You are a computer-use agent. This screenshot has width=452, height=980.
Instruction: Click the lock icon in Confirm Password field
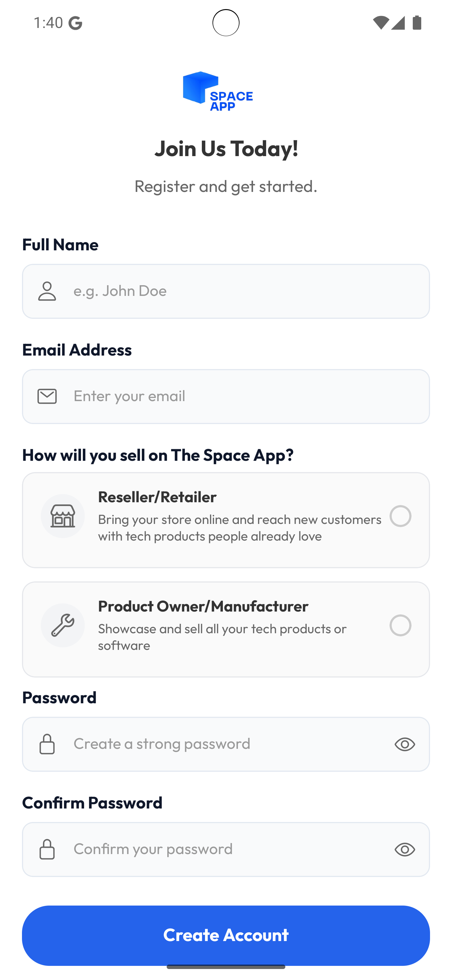click(x=47, y=849)
